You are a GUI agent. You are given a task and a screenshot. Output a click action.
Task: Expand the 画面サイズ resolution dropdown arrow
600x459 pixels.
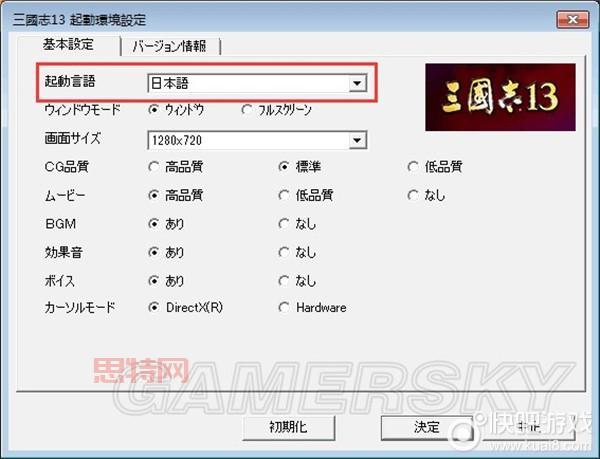coord(357,140)
